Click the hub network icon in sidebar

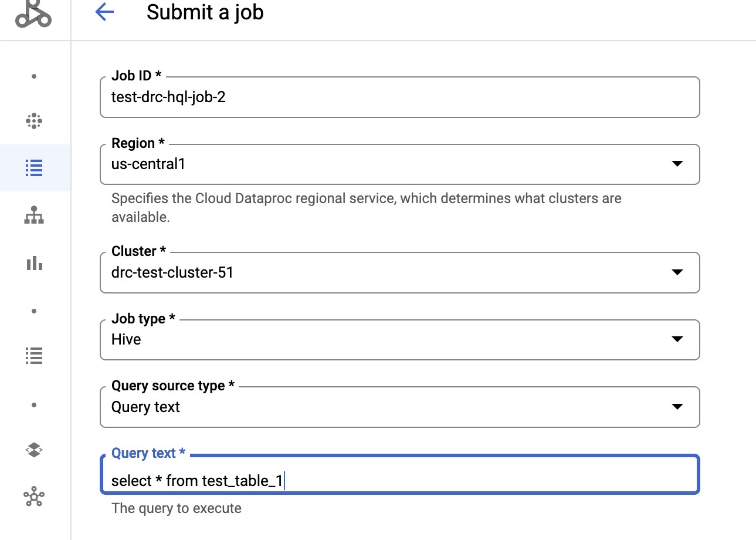[34, 497]
